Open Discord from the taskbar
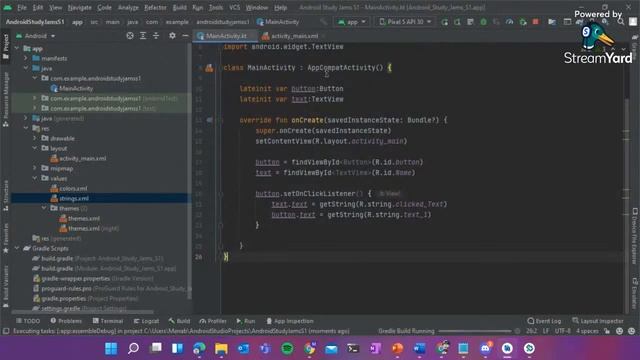 (485, 348)
